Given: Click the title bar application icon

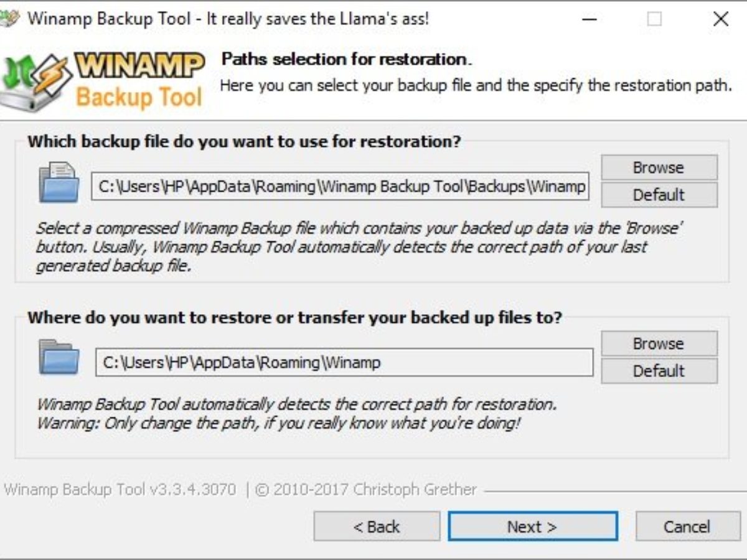Looking at the screenshot, I should tap(7, 19).
